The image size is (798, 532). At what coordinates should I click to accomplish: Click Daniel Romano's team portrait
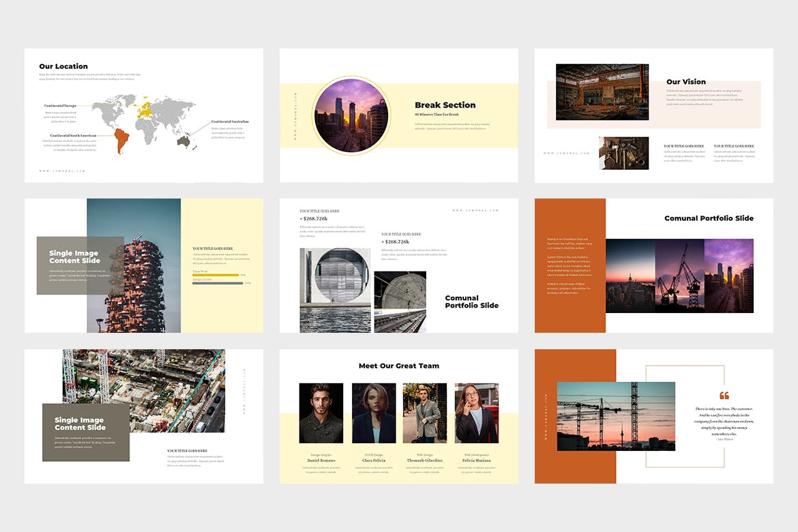pos(321,413)
